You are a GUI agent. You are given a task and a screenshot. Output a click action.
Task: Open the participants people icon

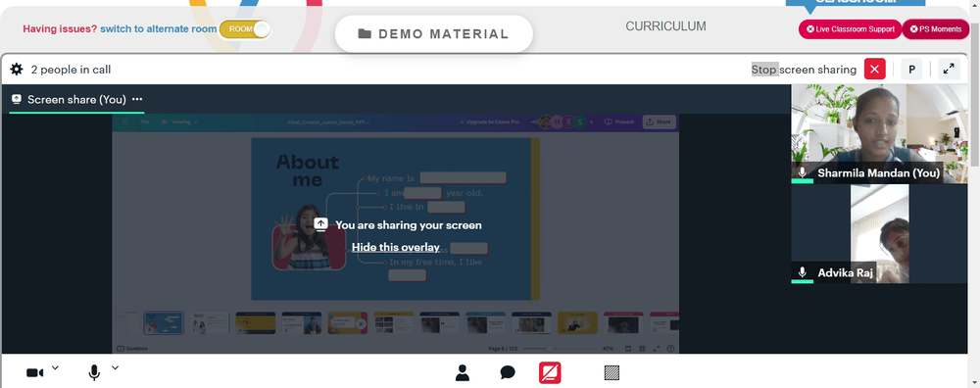click(463, 373)
